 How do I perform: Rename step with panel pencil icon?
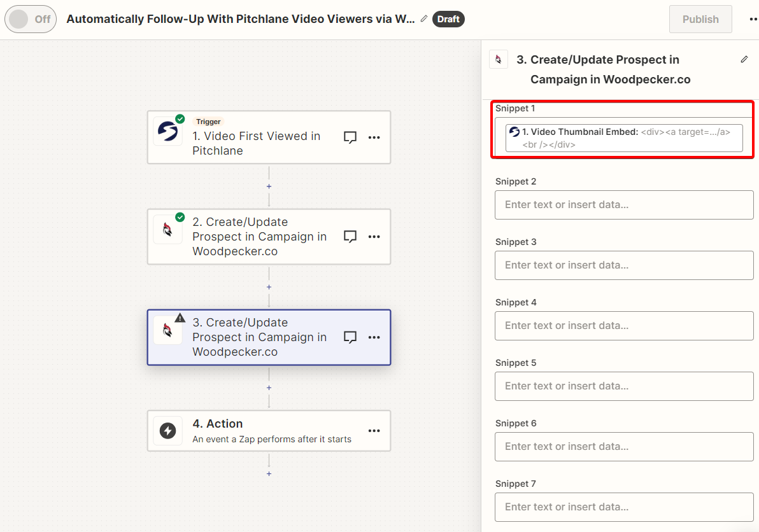(744, 59)
